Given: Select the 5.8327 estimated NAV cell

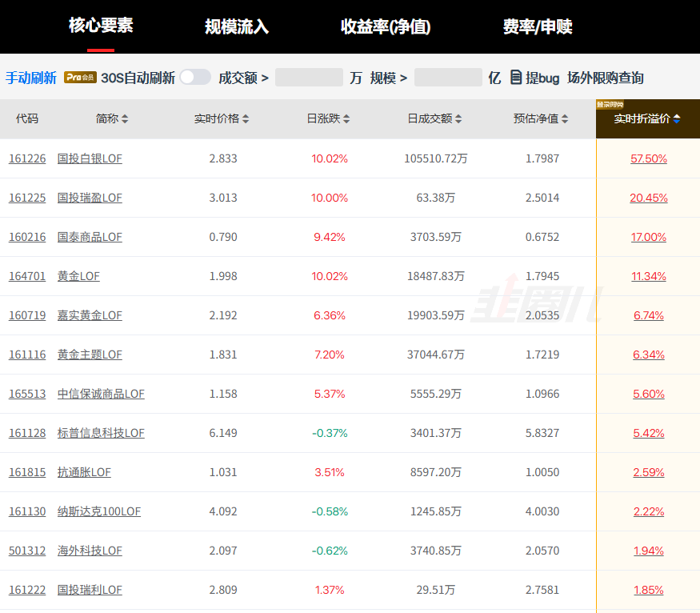Looking at the screenshot, I should [542, 434].
